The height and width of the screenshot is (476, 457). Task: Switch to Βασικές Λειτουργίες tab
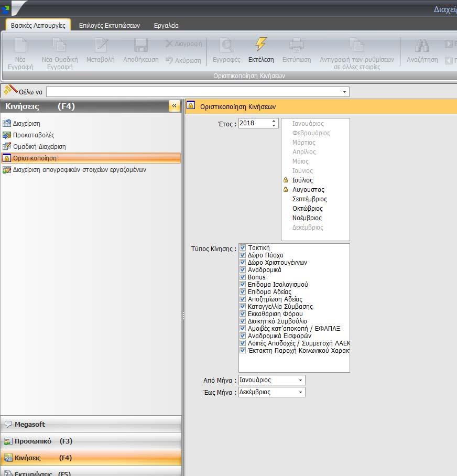[x=38, y=25]
